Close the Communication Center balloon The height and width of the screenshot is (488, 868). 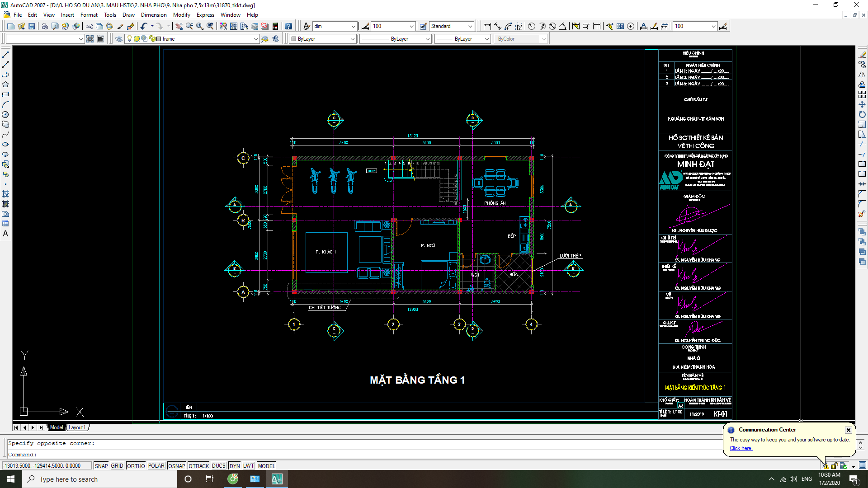click(x=849, y=430)
